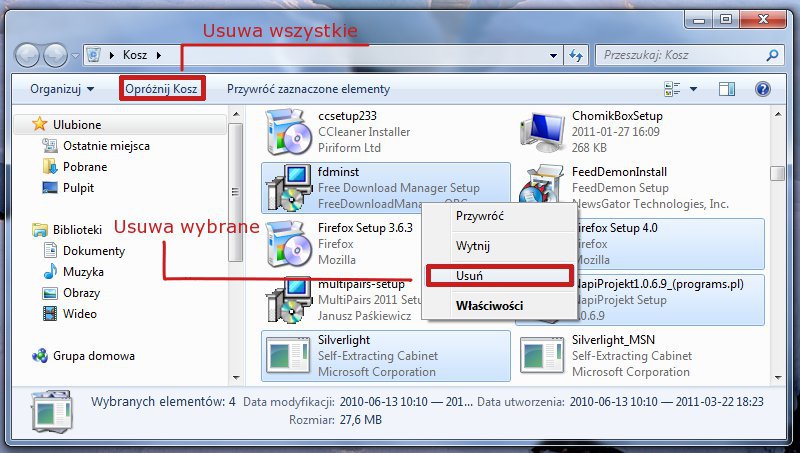Click the ChomikBoxSetup 268 KB size text

(x=589, y=147)
